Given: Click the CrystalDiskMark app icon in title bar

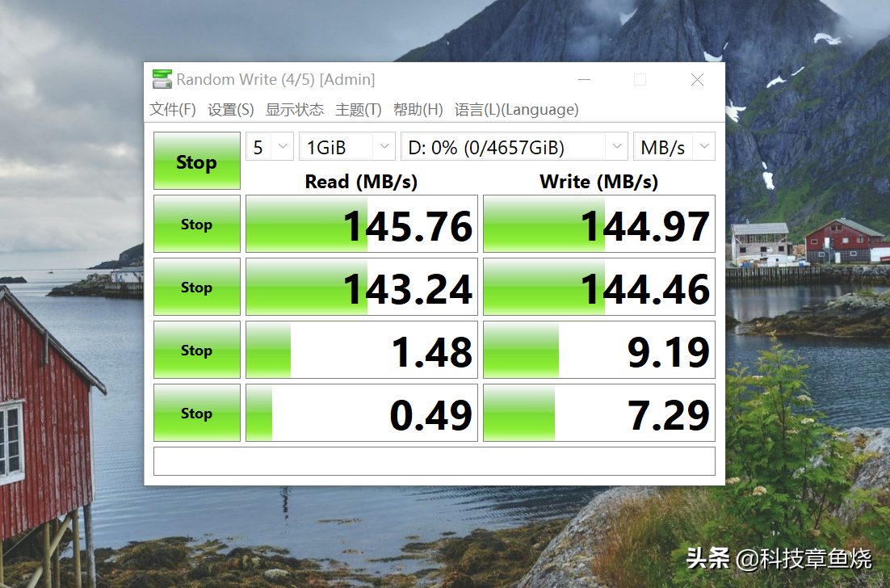Looking at the screenshot, I should coord(162,79).
